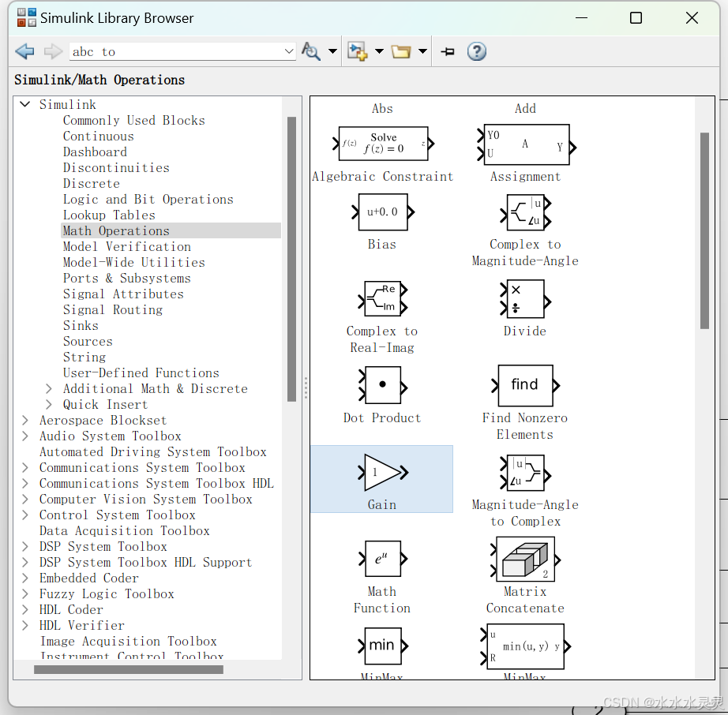Expand the HDL Coder library
The height and width of the screenshot is (715, 728).
click(x=25, y=610)
